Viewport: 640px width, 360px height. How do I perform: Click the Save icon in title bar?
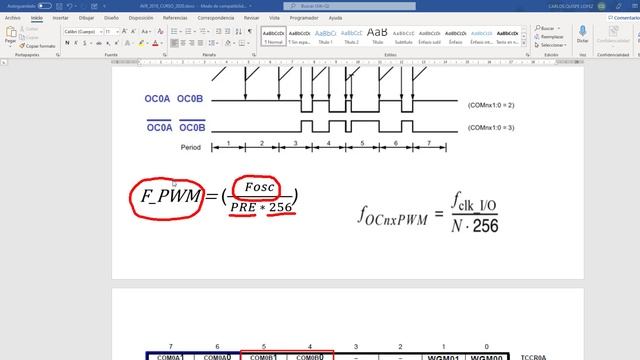[x=59, y=6]
